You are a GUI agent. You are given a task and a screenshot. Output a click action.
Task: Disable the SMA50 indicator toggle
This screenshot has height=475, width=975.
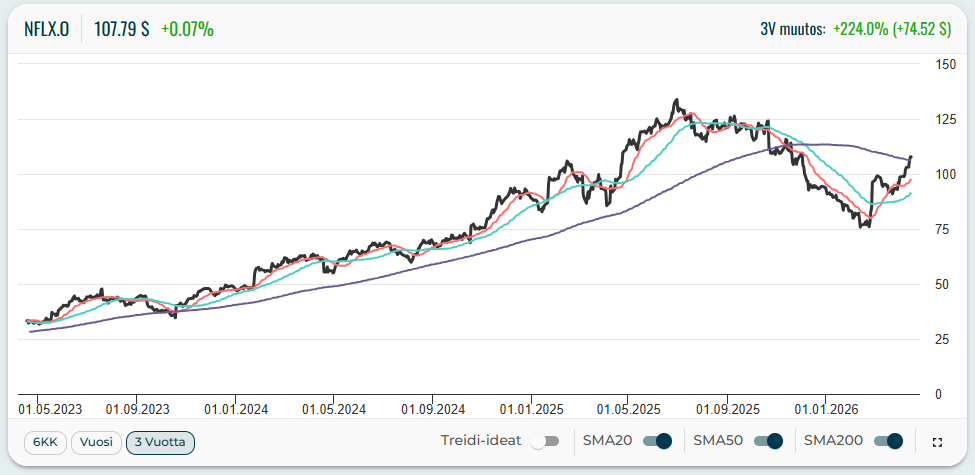767,441
